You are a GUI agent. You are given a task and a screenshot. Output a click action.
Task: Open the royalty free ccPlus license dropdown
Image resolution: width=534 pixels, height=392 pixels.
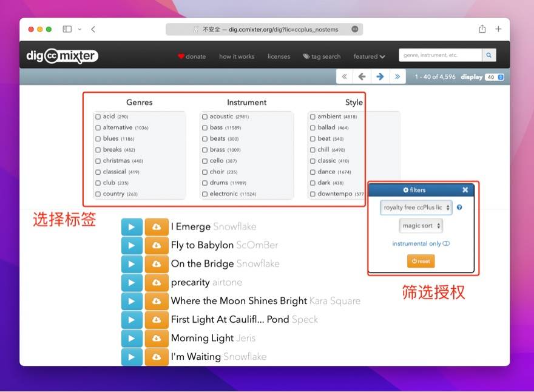click(416, 208)
